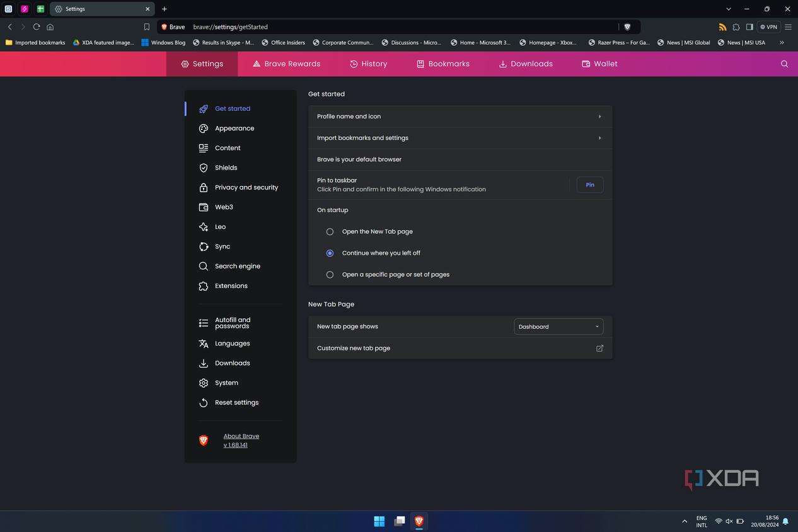Open the Razer Press bookmark

618,42
